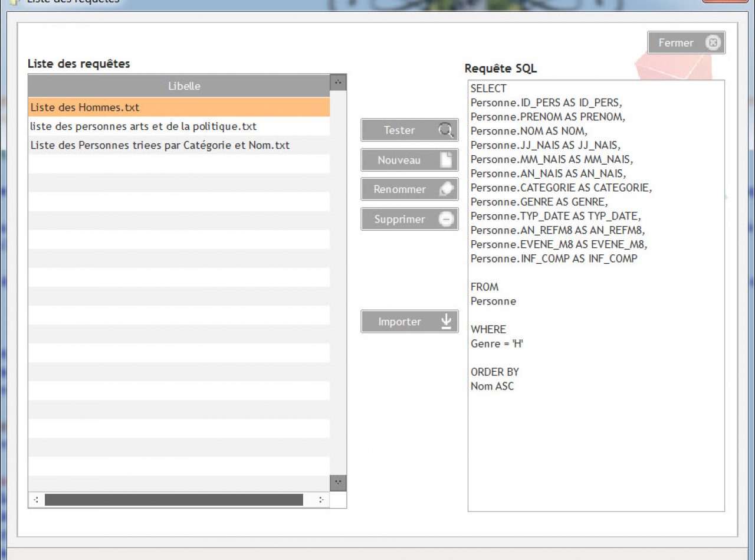The width and height of the screenshot is (755, 560).
Task: Click into the Requête SQL text area
Action: coord(596,448)
